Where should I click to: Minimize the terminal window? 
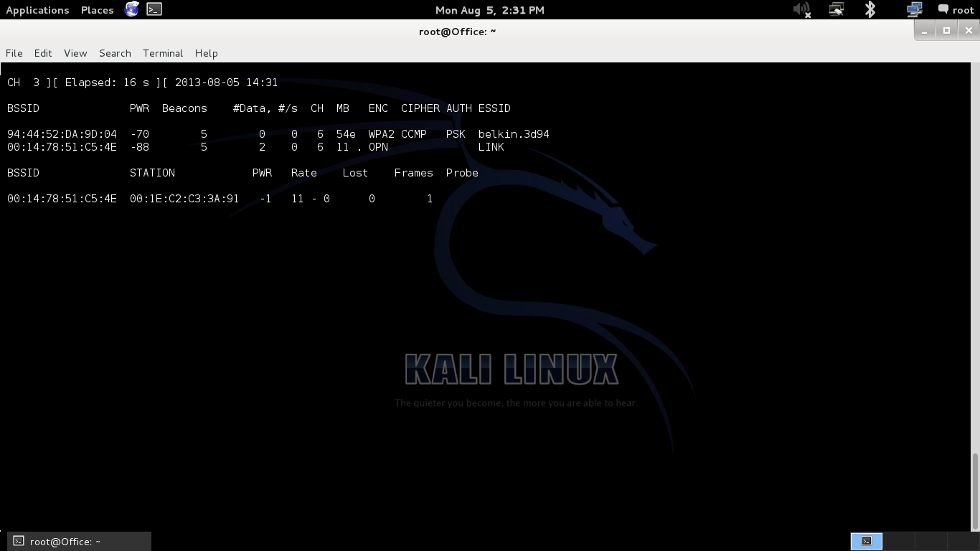tap(925, 30)
